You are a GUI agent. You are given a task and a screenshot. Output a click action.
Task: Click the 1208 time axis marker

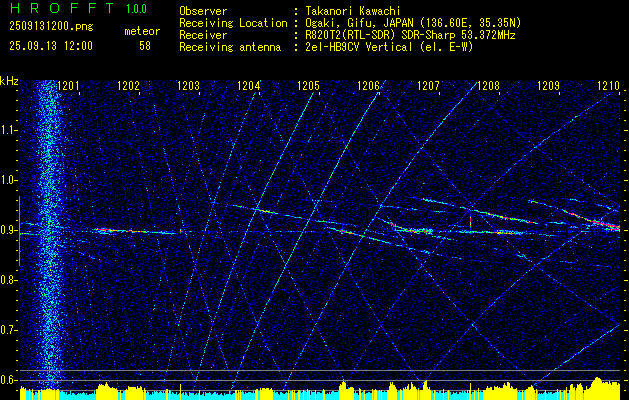click(x=489, y=85)
